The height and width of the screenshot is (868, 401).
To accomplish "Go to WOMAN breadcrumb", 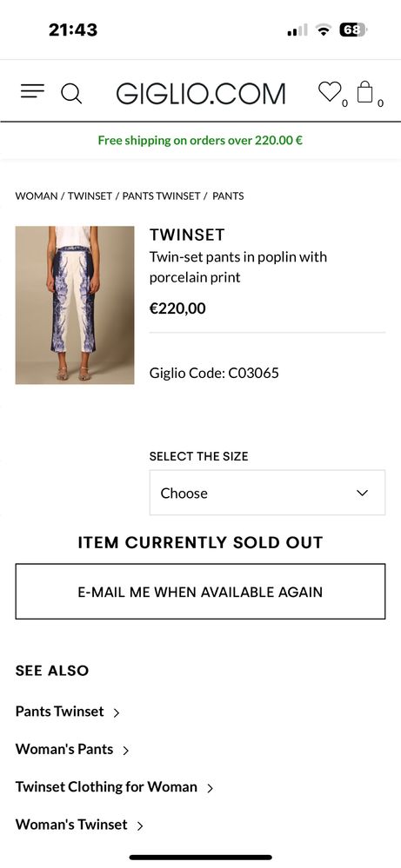I will click(x=36, y=196).
